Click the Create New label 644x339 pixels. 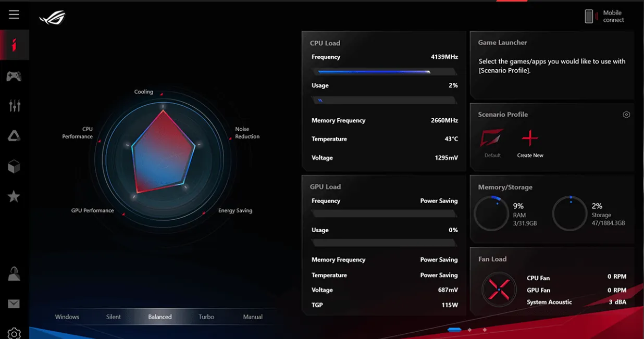click(x=530, y=155)
